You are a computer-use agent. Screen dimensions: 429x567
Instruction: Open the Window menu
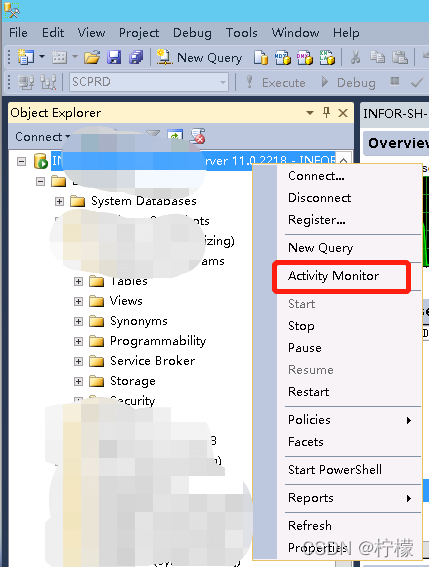click(295, 33)
